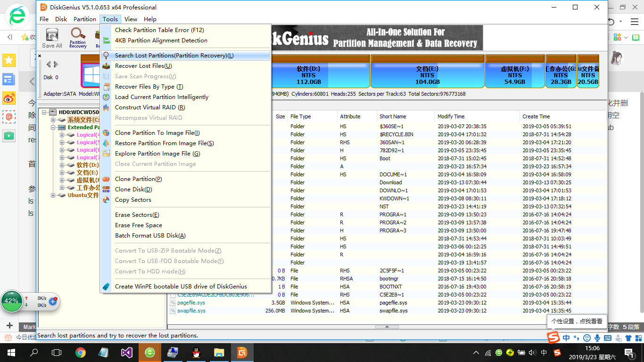Open the Partition menu
The image size is (644, 362).
point(85,19)
